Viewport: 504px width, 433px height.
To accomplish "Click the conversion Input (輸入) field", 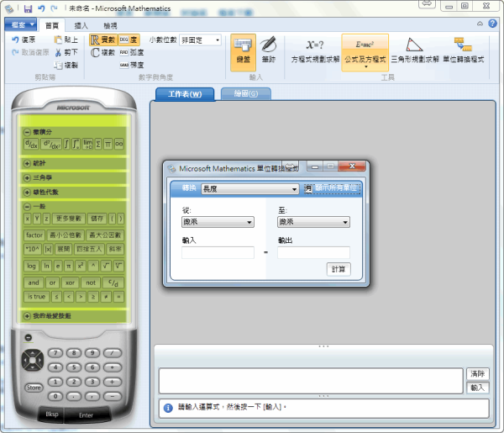I will tap(218, 252).
